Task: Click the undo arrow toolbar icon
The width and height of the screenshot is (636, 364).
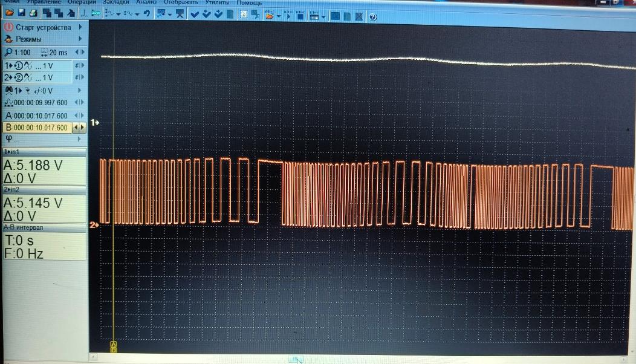Action: pyautogui.click(x=147, y=13)
